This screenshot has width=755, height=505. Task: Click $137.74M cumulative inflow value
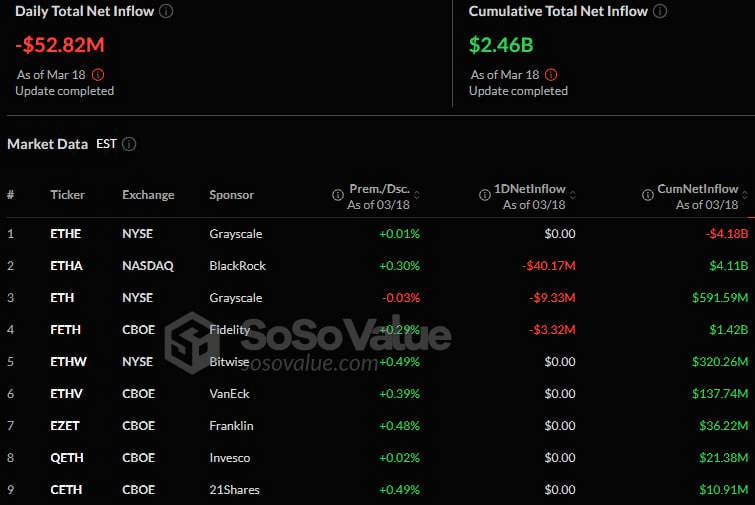pyautogui.click(x=720, y=394)
